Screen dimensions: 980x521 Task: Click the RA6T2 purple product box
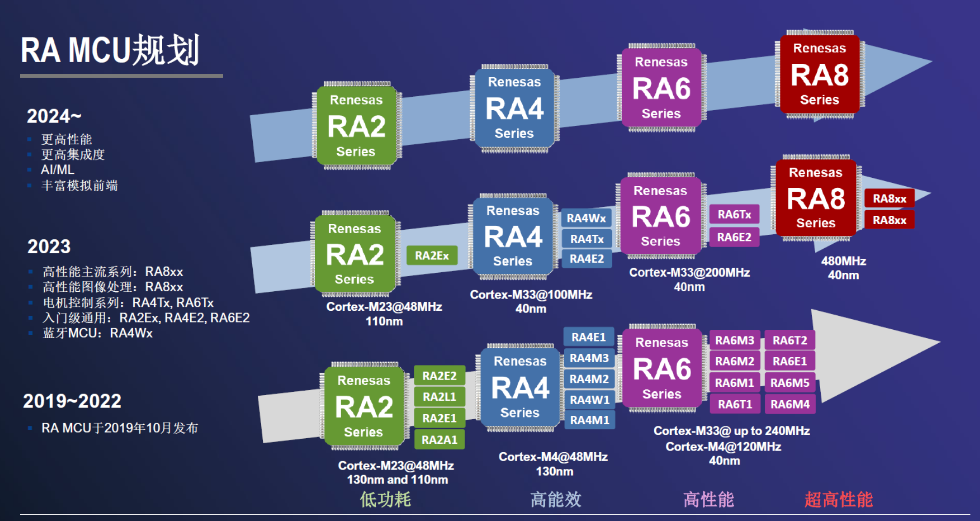789,340
